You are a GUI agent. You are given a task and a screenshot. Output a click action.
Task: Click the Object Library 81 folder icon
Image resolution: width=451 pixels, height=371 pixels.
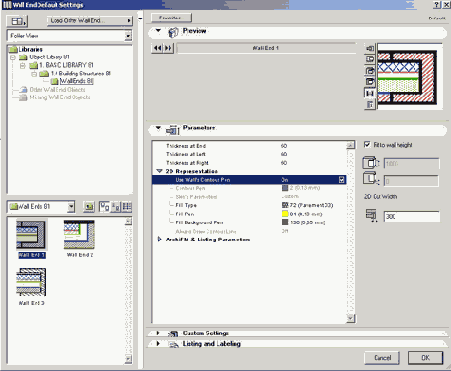tap(23, 57)
